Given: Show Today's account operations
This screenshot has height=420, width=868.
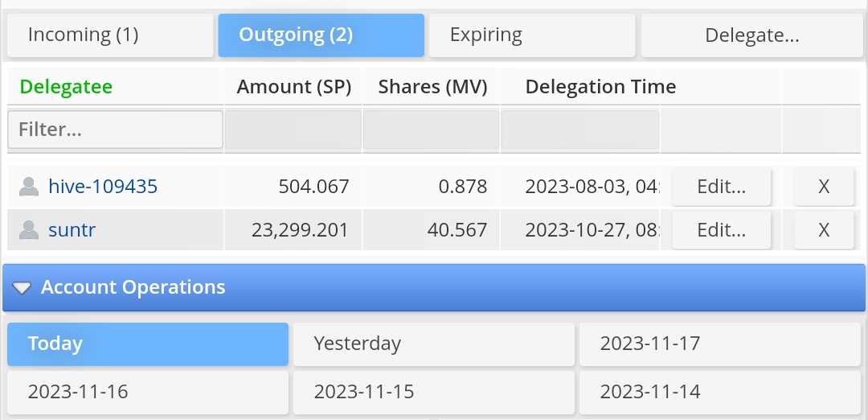Looking at the screenshot, I should click(x=148, y=344).
